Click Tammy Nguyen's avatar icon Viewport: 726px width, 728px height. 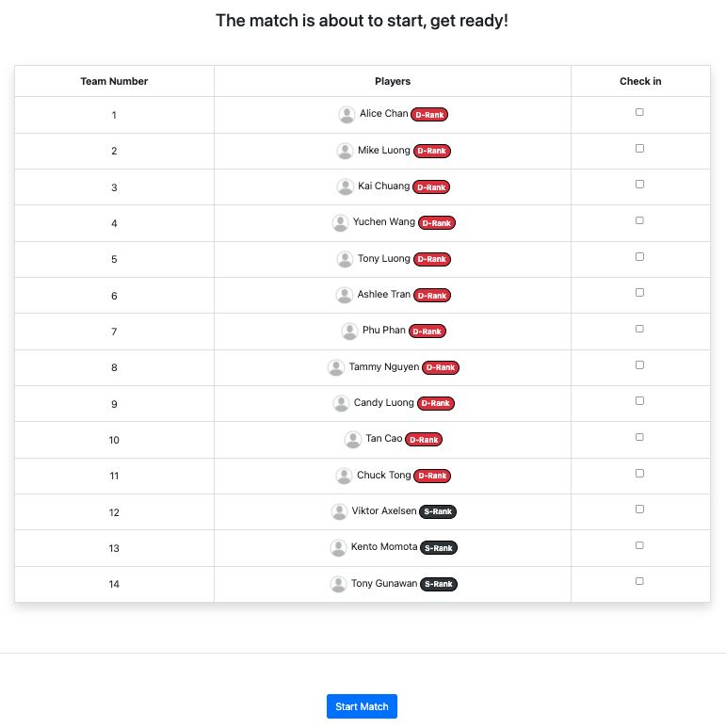pos(336,367)
